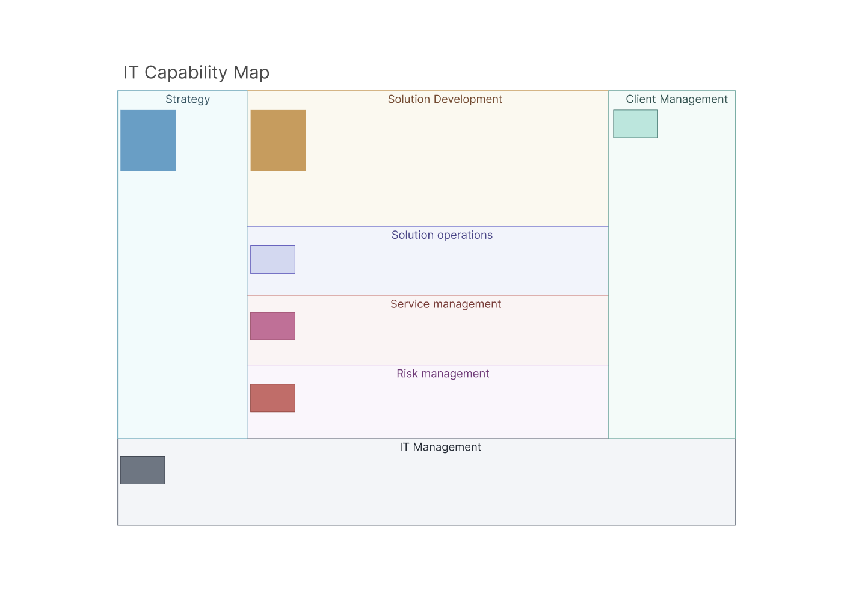Click the IT Capability Map title
Screen dimensions: 853x616
point(196,72)
